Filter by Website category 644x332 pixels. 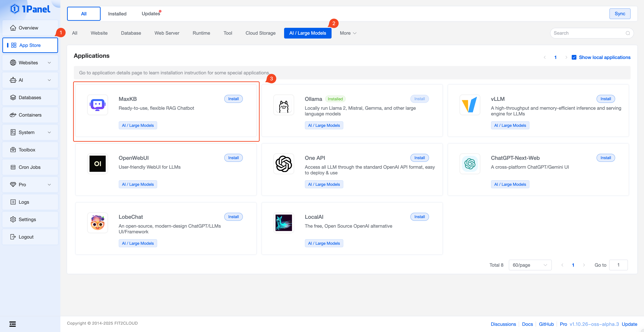pyautogui.click(x=99, y=33)
